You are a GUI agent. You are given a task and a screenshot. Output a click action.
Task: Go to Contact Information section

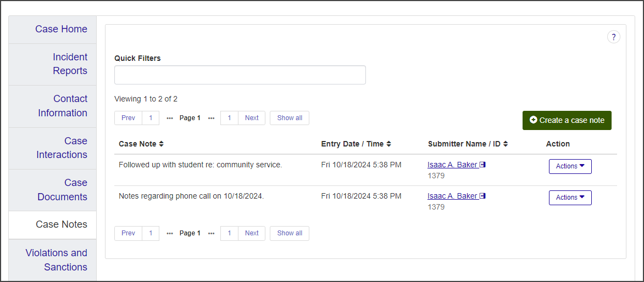click(63, 106)
